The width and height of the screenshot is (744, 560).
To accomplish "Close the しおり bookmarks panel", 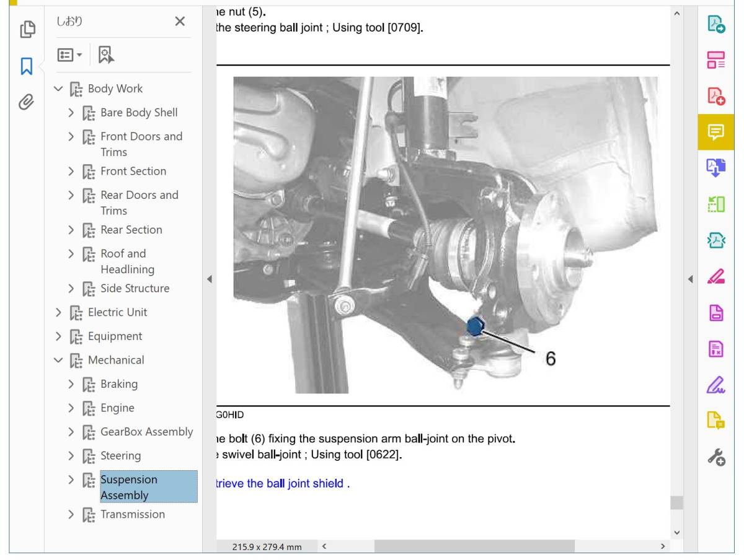I will click(x=180, y=22).
